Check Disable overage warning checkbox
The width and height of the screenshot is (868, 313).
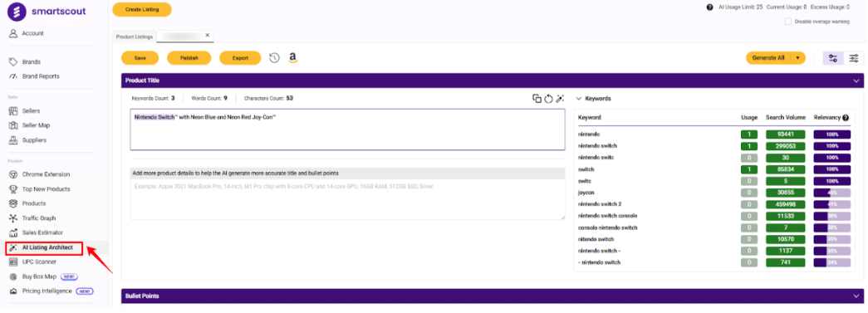click(787, 22)
